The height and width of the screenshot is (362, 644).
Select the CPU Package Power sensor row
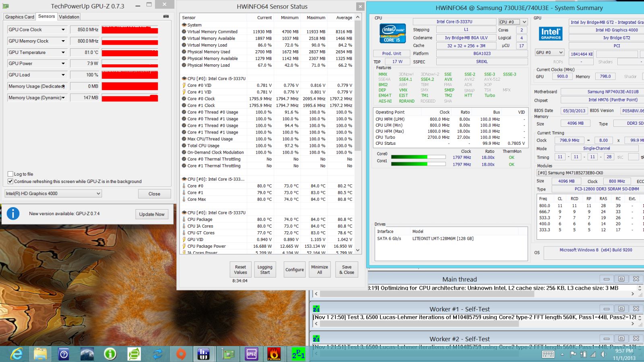[x=267, y=246]
